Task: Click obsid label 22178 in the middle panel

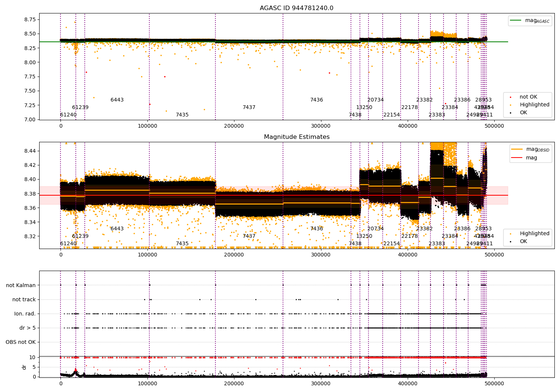Action: [410, 236]
